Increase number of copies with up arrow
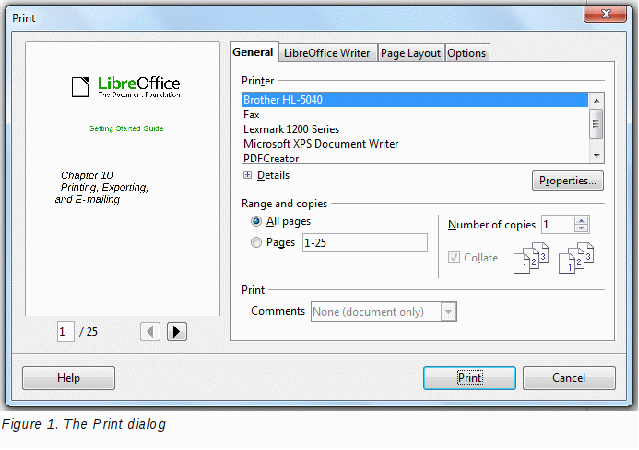The height and width of the screenshot is (450, 639). click(582, 221)
